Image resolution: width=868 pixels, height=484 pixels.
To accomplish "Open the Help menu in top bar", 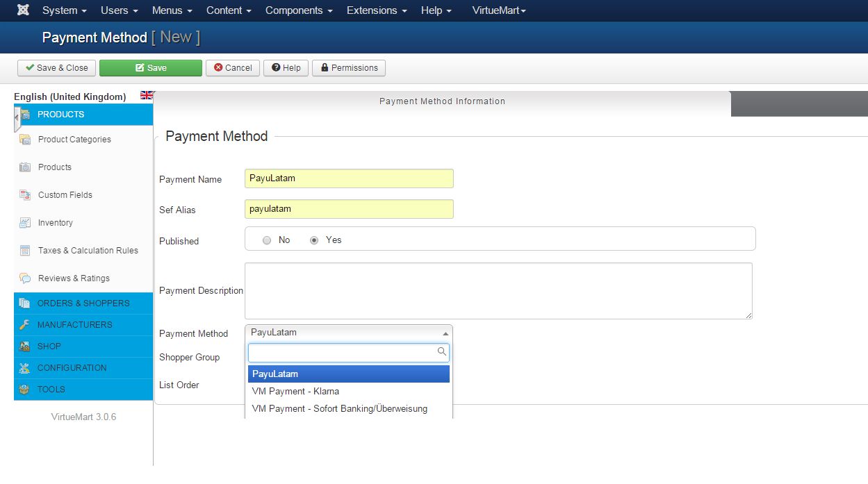I will (x=436, y=10).
